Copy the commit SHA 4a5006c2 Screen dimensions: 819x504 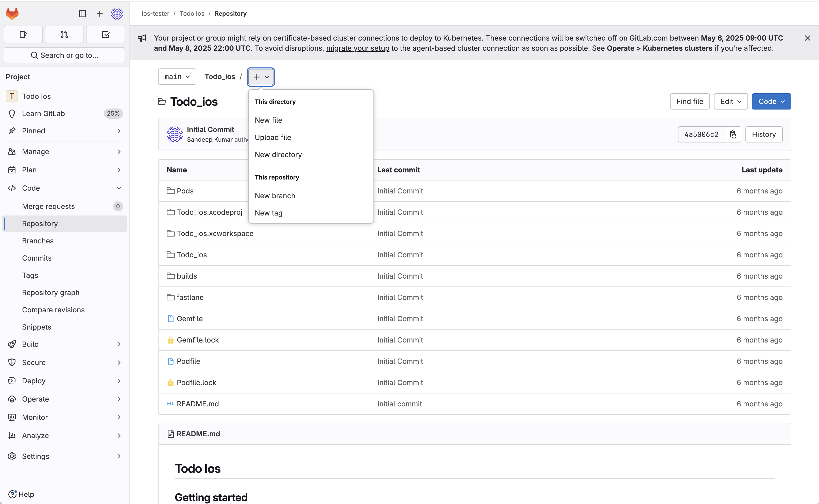pos(733,134)
